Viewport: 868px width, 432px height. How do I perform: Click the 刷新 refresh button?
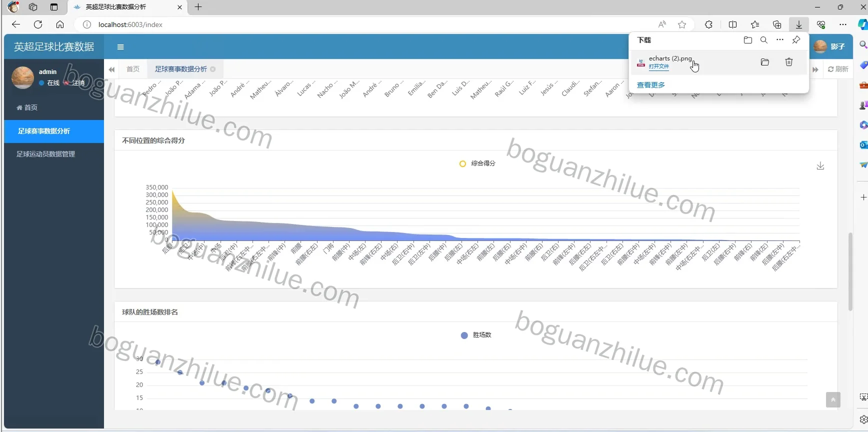(x=838, y=69)
